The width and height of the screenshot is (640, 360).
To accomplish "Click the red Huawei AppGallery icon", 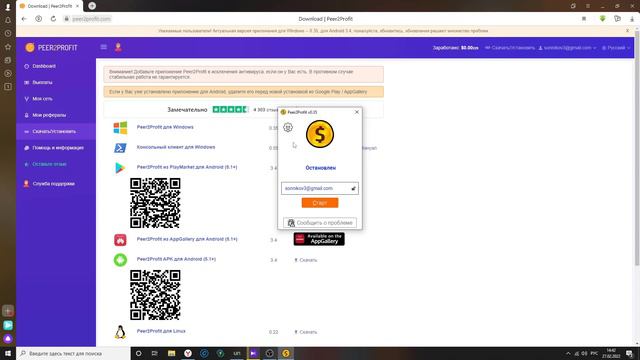I will point(120,240).
